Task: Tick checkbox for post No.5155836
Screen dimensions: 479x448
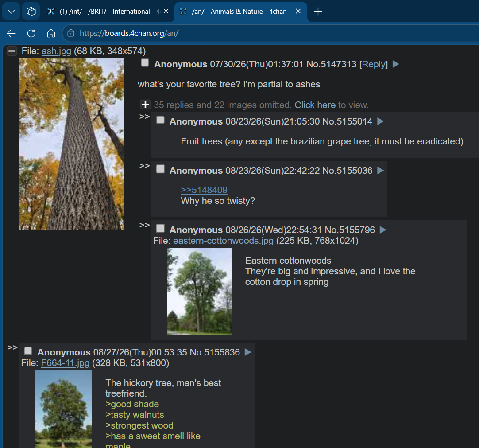Action: pyautogui.click(x=28, y=351)
